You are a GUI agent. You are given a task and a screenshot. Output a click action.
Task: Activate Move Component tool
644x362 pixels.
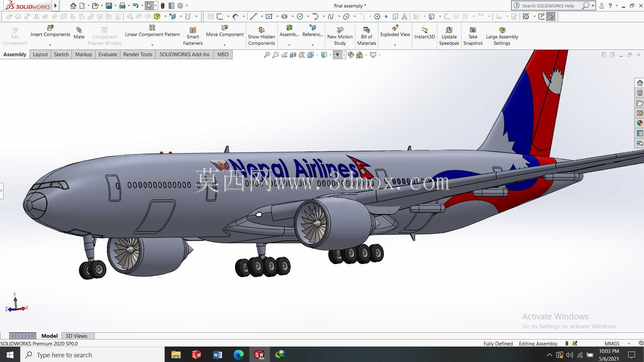click(x=225, y=31)
